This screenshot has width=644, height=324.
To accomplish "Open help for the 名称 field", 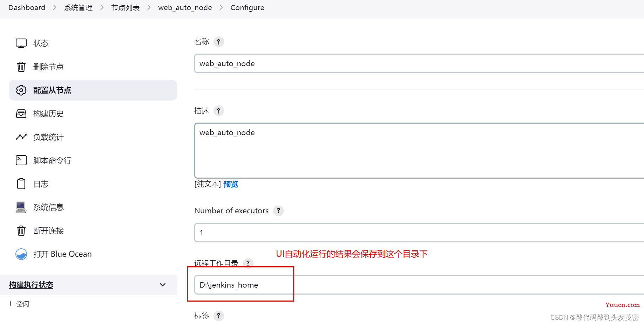I will pyautogui.click(x=218, y=42).
